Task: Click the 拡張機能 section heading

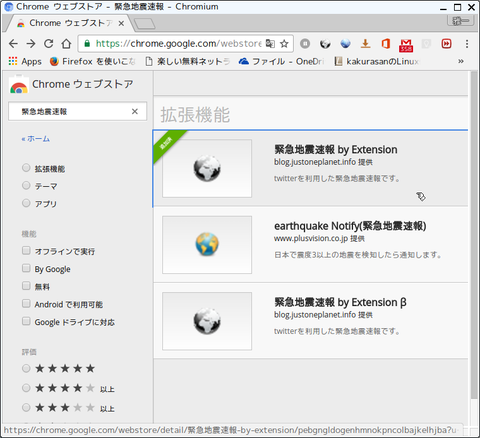Action: pos(195,115)
